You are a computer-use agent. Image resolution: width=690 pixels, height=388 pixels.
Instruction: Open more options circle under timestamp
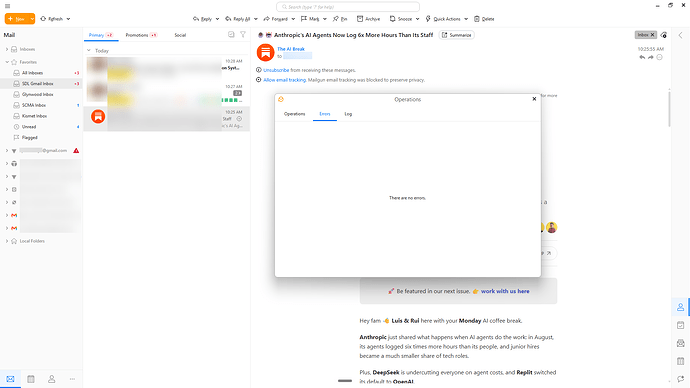659,57
